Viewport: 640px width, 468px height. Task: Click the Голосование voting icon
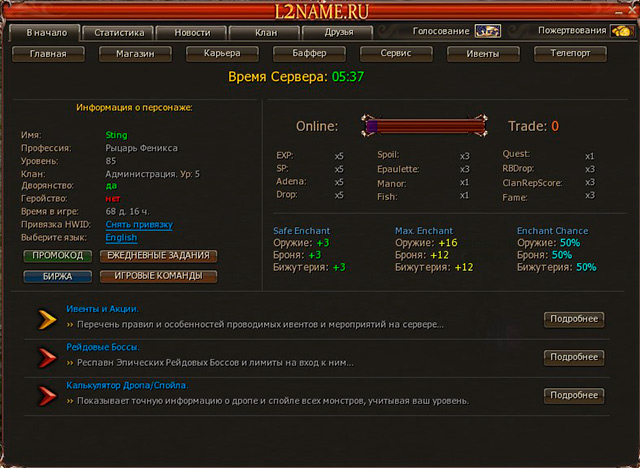[487, 31]
